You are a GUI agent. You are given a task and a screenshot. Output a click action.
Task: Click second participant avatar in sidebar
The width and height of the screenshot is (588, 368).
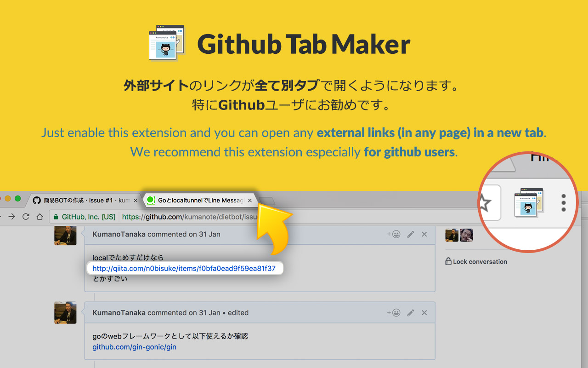467,235
